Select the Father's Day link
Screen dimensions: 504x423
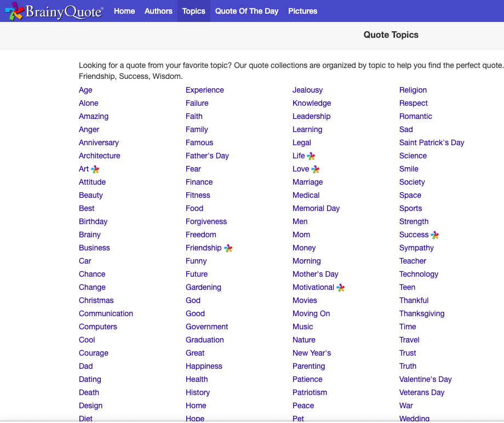tap(207, 156)
